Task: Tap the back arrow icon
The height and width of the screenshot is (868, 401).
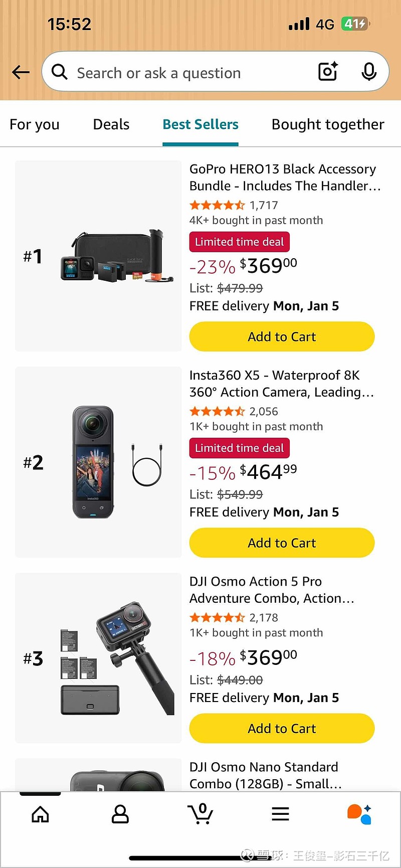Action: pos(21,72)
